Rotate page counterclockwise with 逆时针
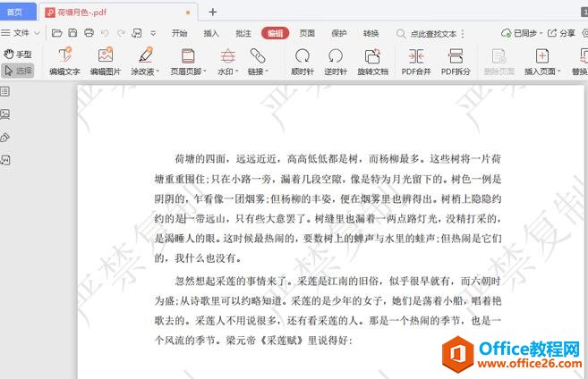Image resolution: width=588 pixels, height=379 pixels. (x=336, y=61)
